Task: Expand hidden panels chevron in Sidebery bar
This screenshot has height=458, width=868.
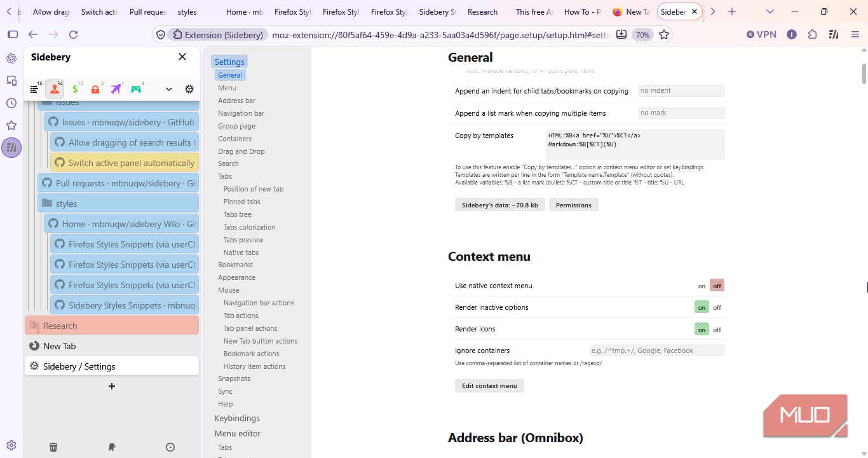Action: point(169,89)
